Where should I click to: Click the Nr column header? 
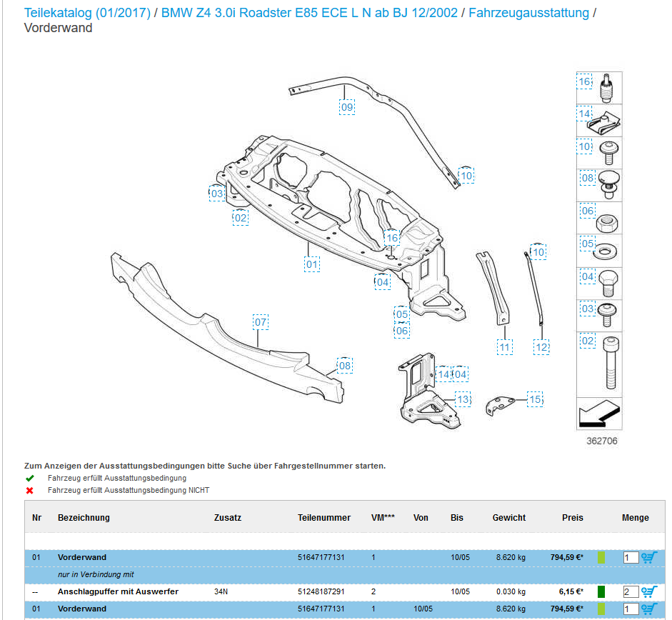pos(37,518)
